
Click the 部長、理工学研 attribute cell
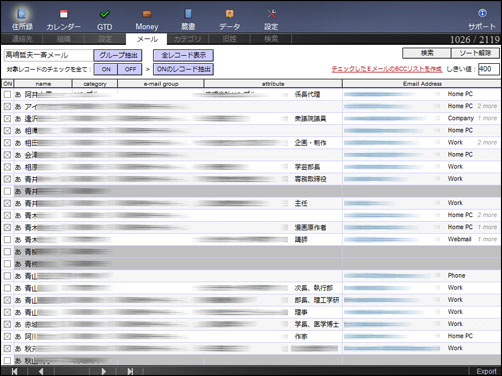point(317,300)
